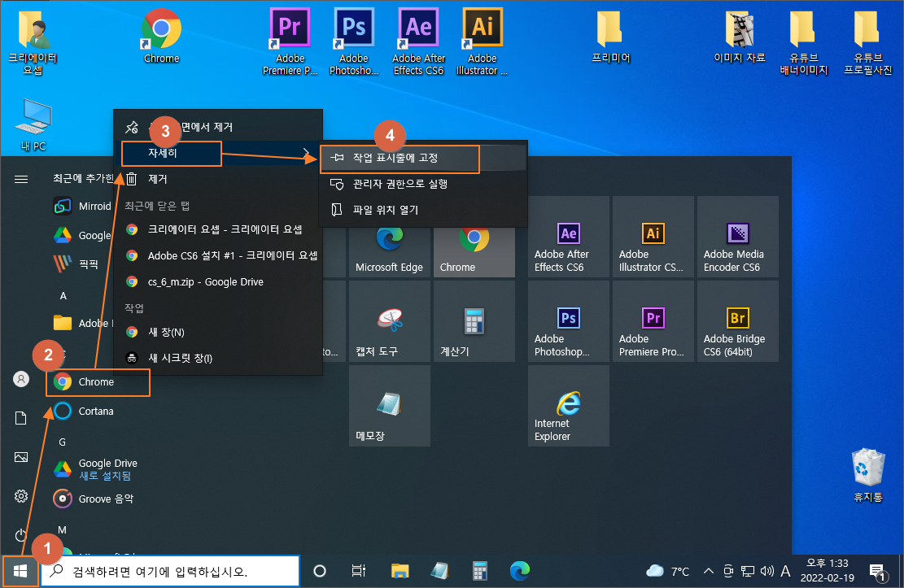Open the 내 PC desktop icon
This screenshot has height=588, width=904.
(x=33, y=125)
